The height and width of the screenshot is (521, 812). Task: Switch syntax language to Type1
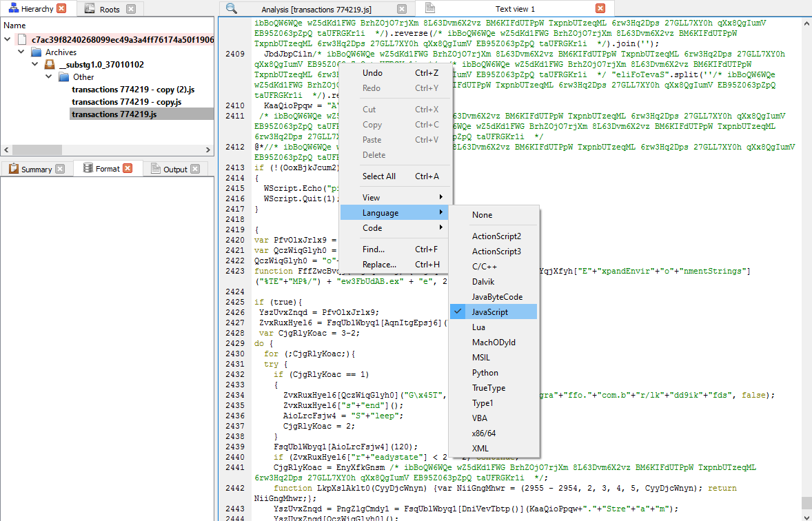494,403
